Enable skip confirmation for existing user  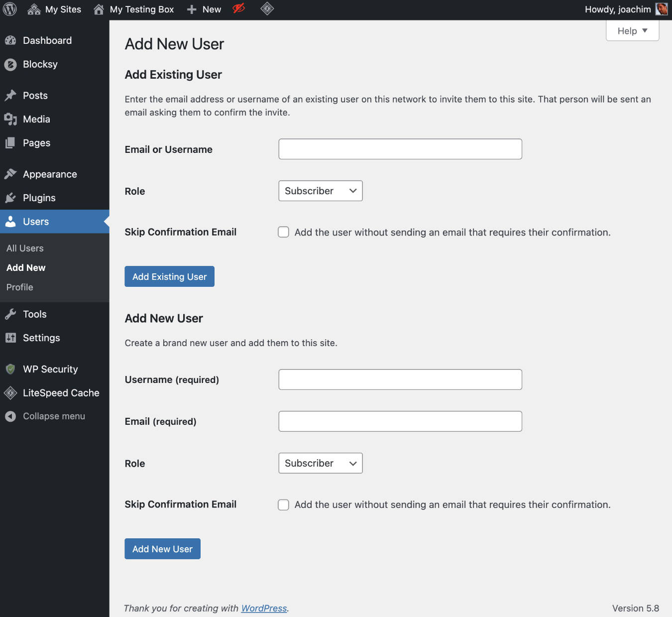coord(283,232)
